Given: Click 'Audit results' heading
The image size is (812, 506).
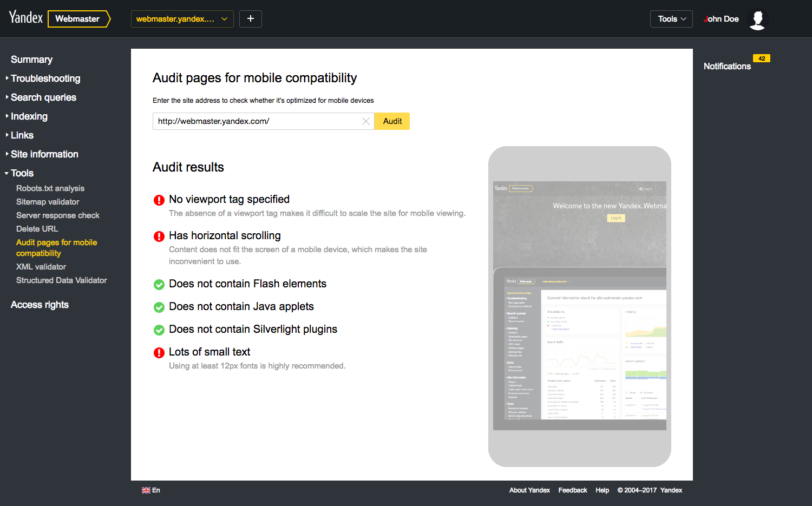Looking at the screenshot, I should pyautogui.click(x=188, y=167).
